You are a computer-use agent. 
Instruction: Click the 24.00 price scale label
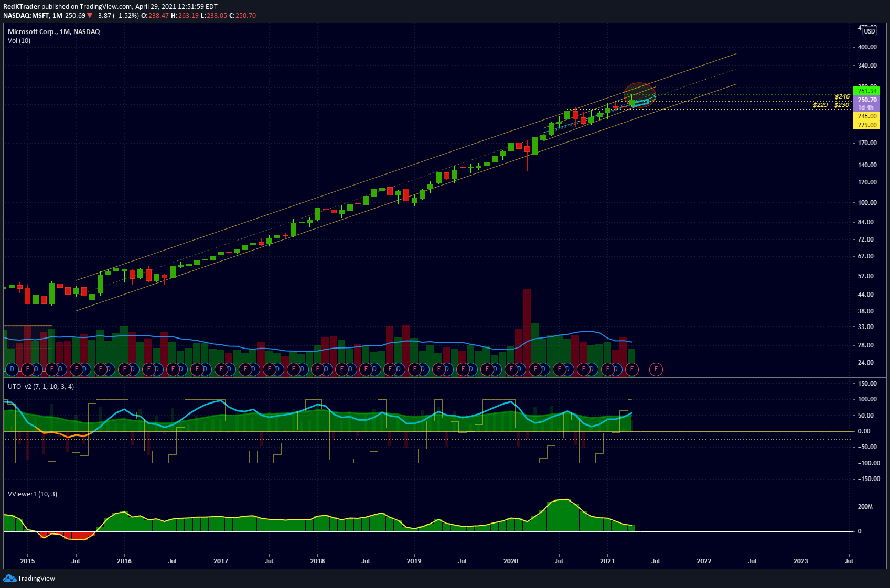click(867, 363)
